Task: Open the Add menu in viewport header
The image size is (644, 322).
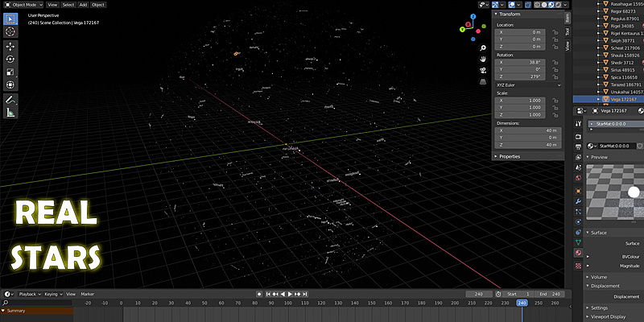Action: click(x=83, y=4)
